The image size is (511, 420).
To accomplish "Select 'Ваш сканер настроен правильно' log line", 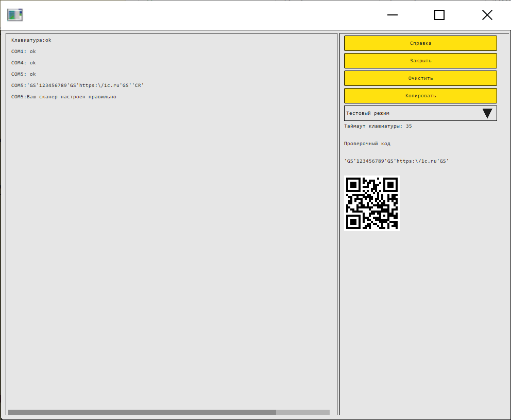I will click(x=63, y=97).
